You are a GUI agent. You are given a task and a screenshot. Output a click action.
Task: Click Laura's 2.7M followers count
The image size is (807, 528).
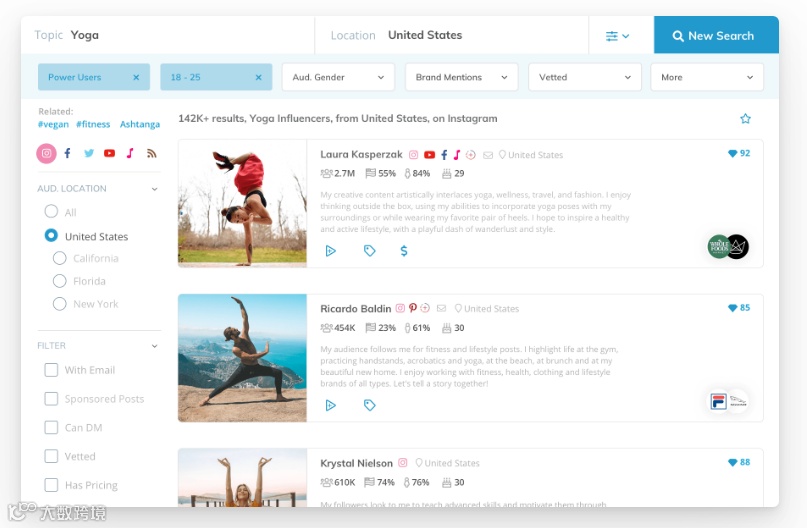(338, 173)
